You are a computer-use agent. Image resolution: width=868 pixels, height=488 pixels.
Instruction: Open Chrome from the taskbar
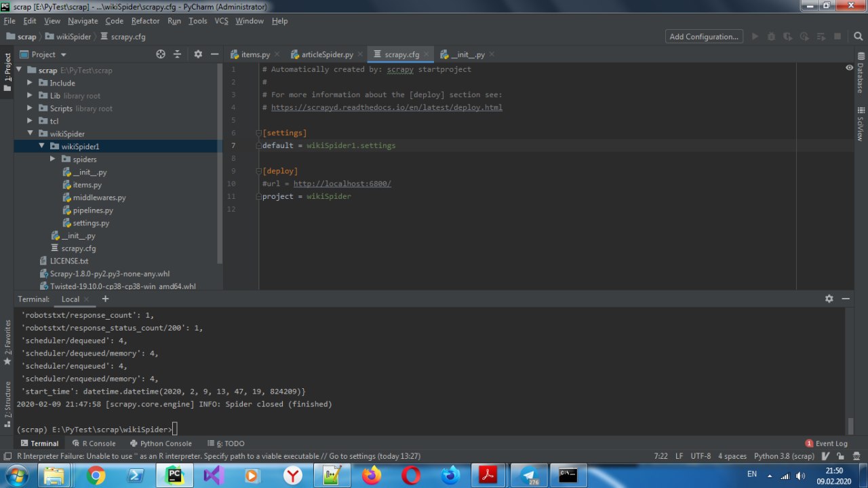pyautogui.click(x=96, y=476)
